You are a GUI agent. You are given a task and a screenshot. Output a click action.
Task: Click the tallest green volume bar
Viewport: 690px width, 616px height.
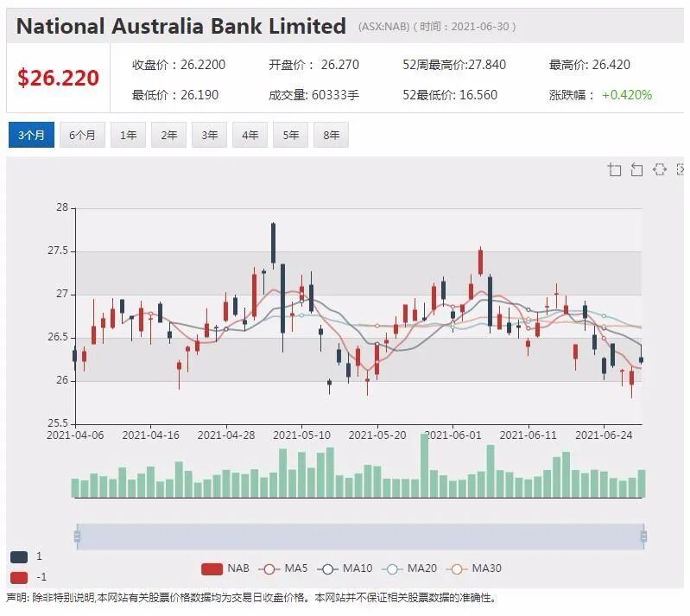click(x=424, y=466)
